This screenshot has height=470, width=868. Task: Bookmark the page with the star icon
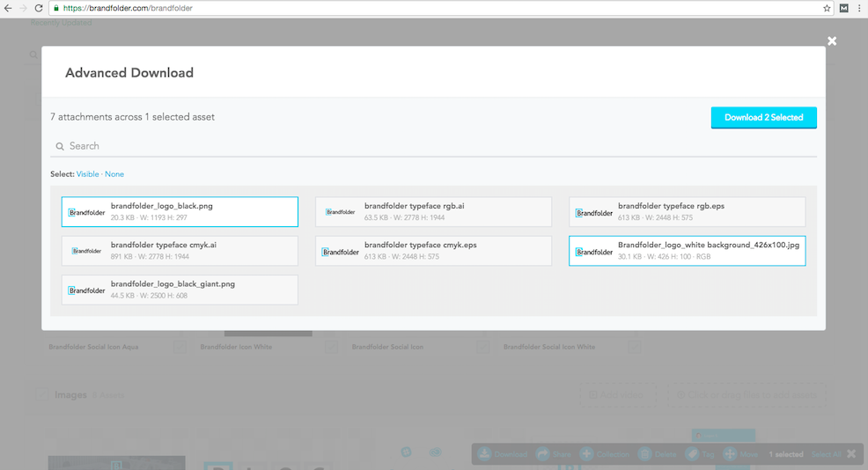[x=827, y=8]
